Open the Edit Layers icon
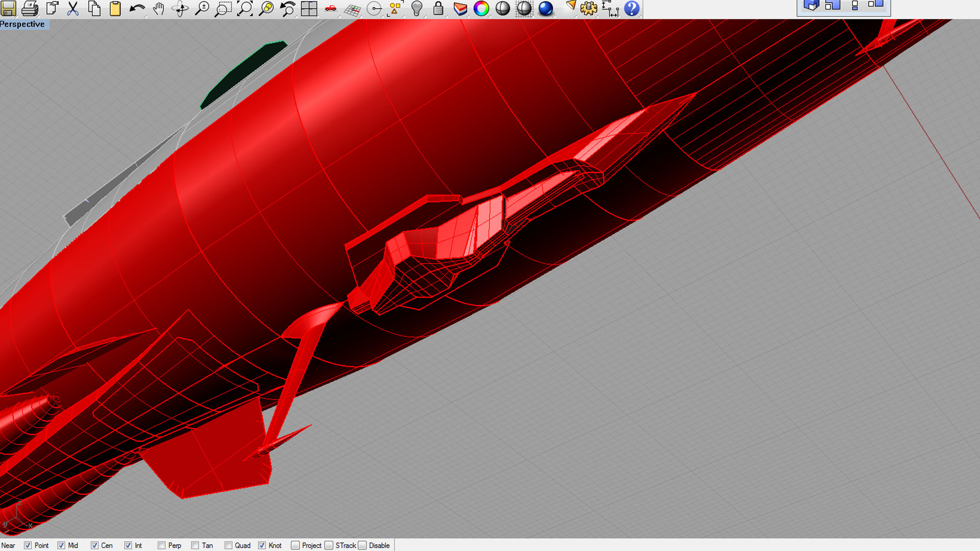This screenshot has height=551, width=980. point(460,8)
